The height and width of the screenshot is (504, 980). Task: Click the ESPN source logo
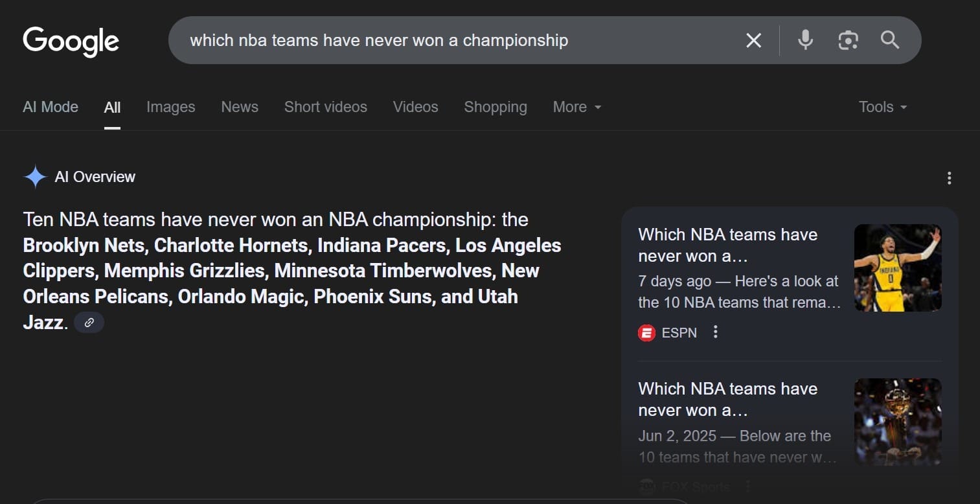point(646,333)
